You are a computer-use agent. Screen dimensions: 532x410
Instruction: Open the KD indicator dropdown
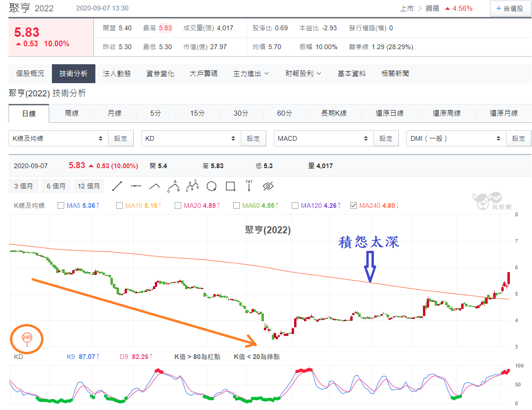click(191, 138)
